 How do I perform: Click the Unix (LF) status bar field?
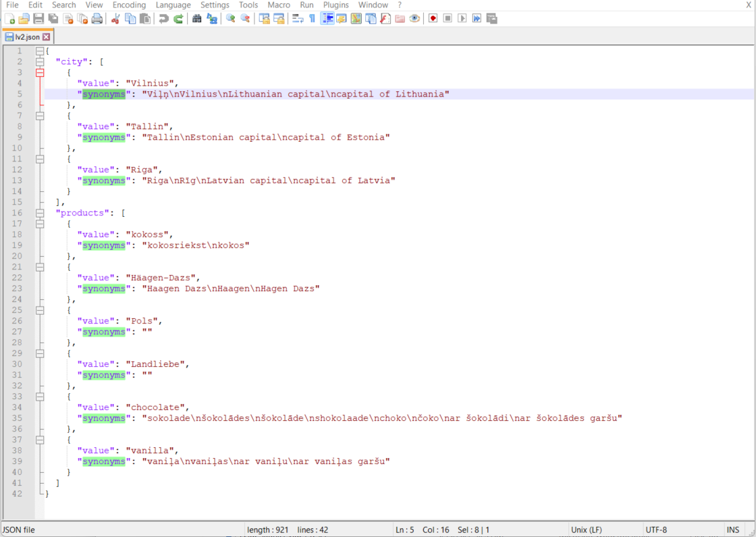click(x=586, y=530)
